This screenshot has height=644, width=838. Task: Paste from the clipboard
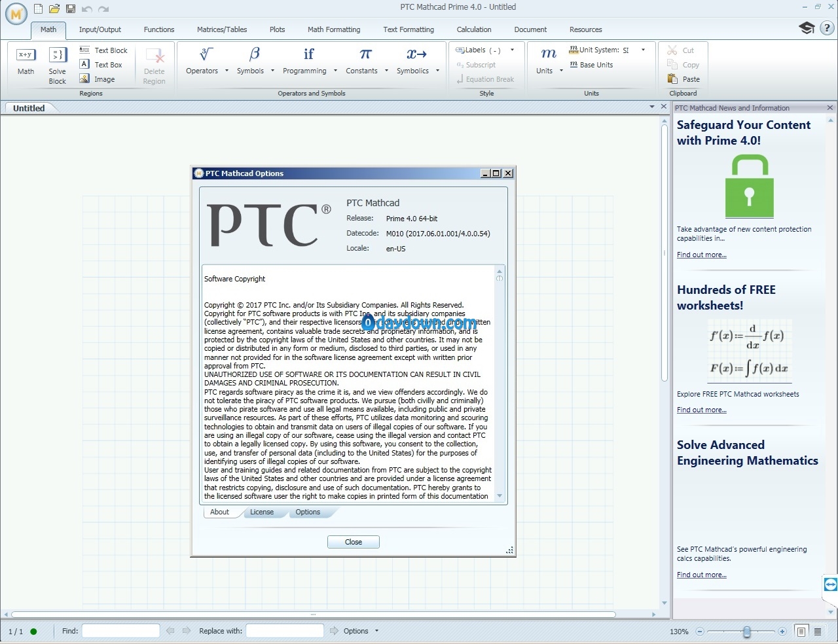[683, 79]
